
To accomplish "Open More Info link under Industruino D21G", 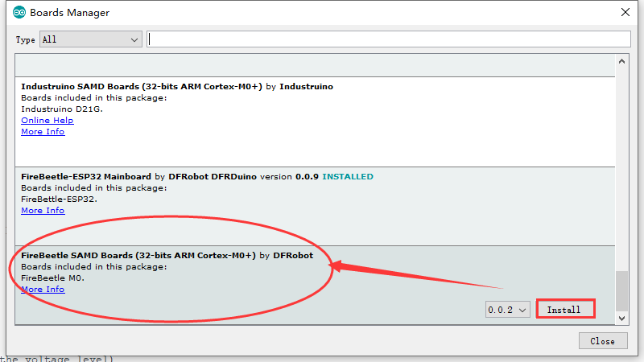I will coord(43,132).
